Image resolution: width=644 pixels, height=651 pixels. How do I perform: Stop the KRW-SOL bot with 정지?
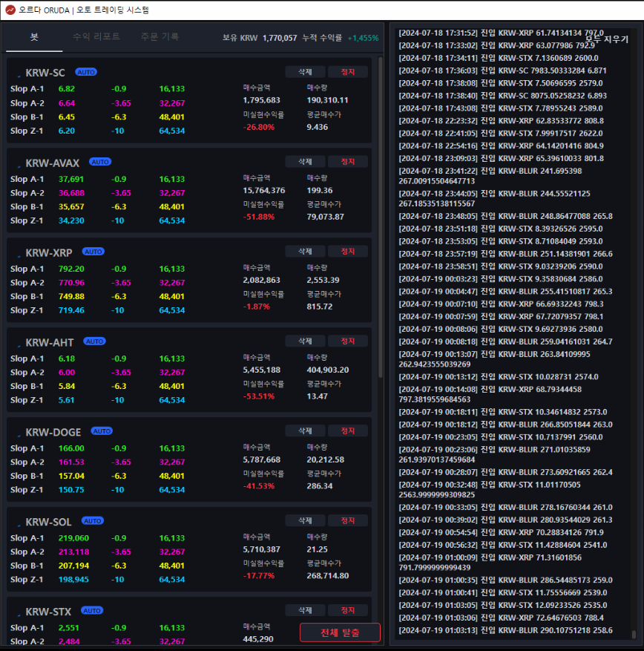(348, 520)
